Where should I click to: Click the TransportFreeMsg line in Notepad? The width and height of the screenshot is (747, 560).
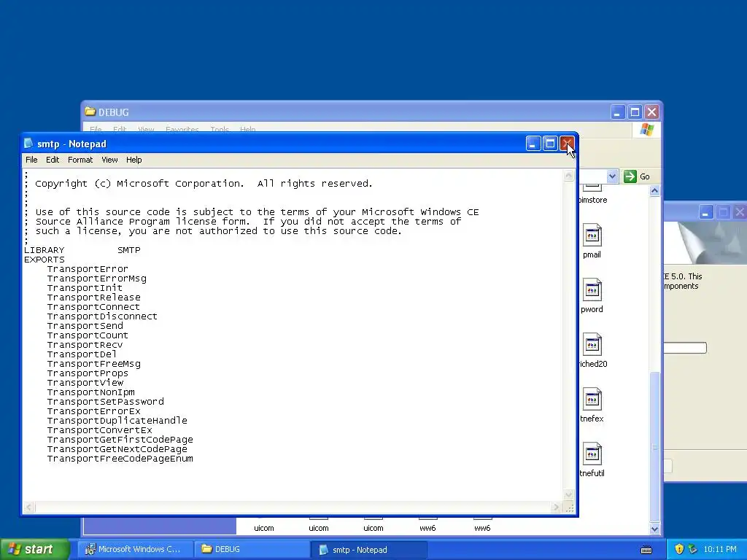(x=93, y=365)
